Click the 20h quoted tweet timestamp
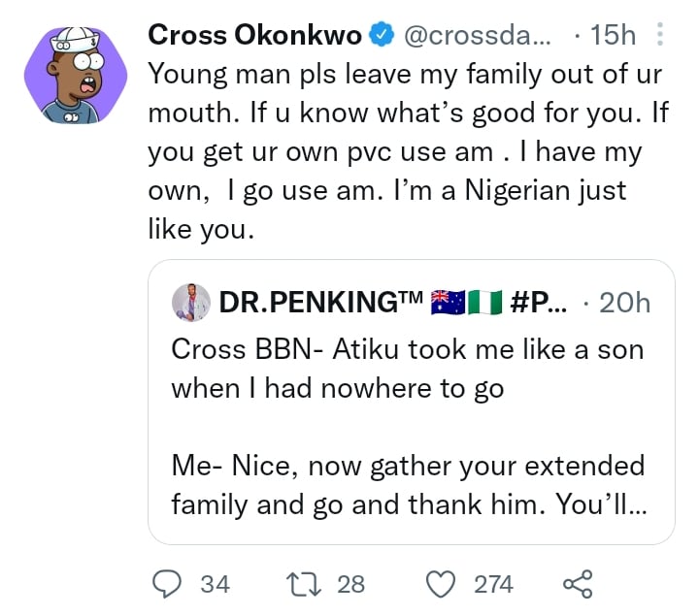This screenshot has height=616, width=699. click(x=624, y=303)
